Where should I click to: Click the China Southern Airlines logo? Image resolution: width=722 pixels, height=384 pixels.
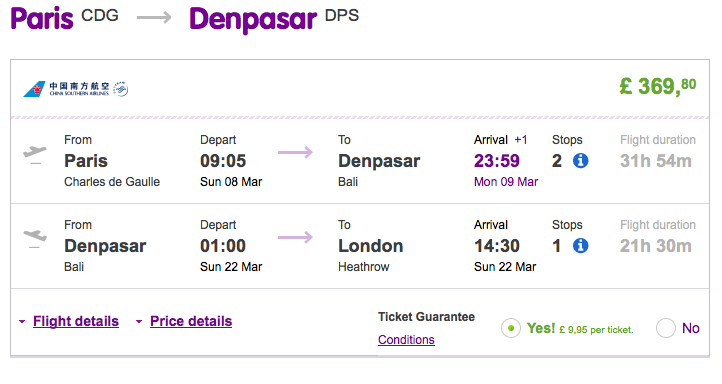76,89
